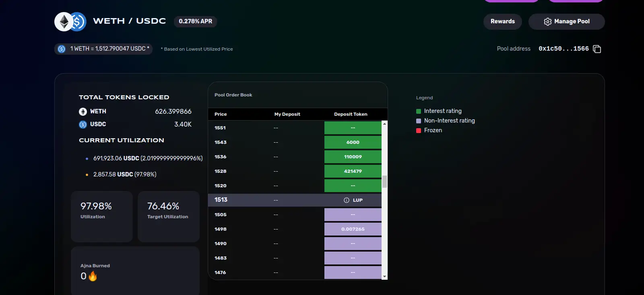Click the order book scrollbar thumb
The image size is (644, 295).
pos(384,182)
